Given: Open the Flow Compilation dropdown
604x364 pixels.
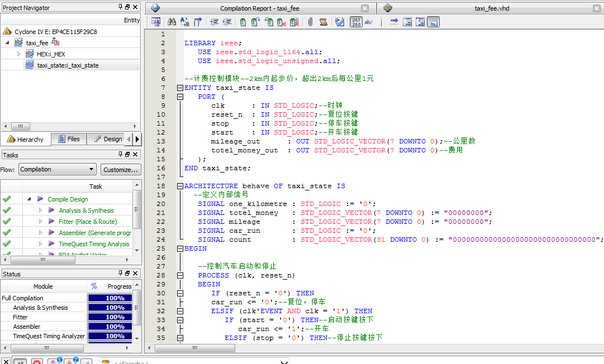Looking at the screenshot, I should 57,169.
